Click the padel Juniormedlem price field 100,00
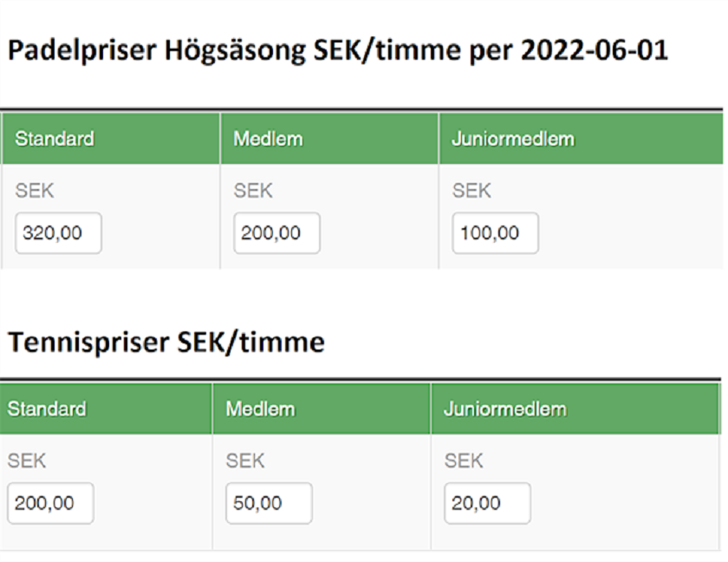Image resolution: width=728 pixels, height=562 pixels. pos(495,233)
